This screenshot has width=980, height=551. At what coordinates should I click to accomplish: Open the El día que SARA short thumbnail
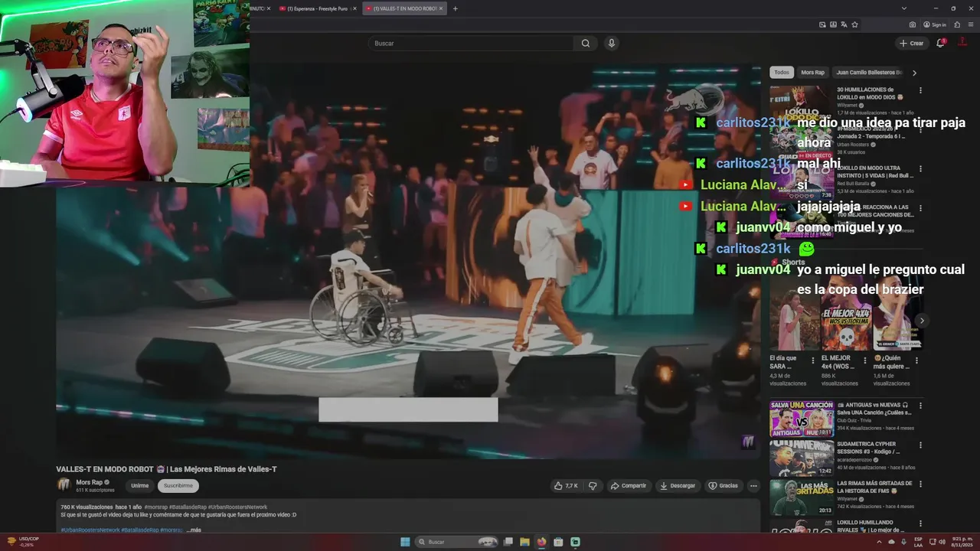coord(794,312)
